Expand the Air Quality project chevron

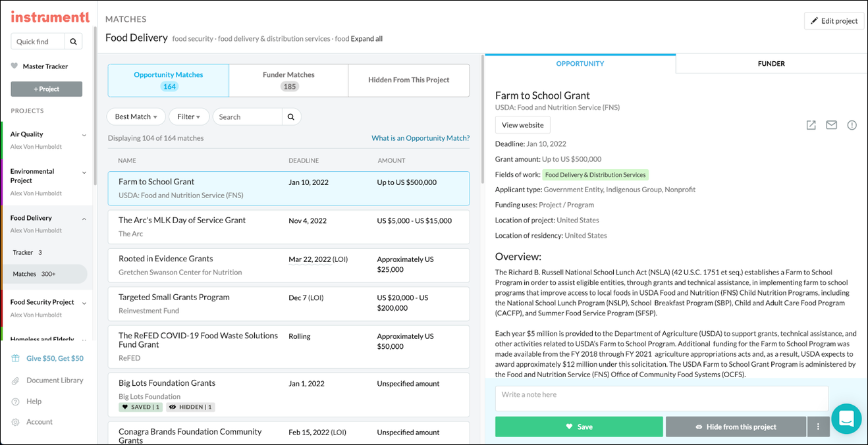[84, 135]
